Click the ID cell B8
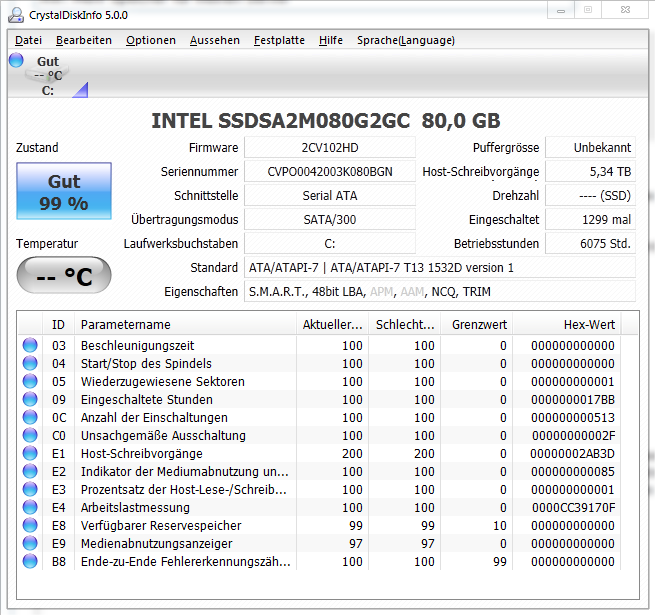This screenshot has width=655, height=615. click(x=58, y=561)
